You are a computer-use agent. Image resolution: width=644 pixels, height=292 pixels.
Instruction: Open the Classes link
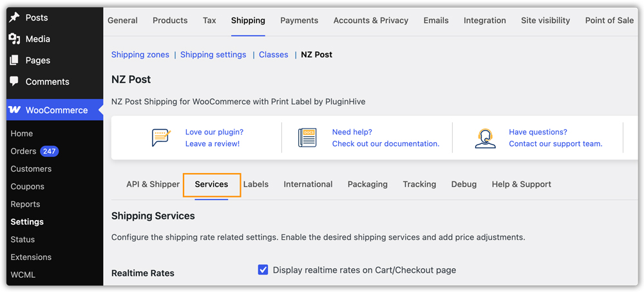tap(274, 55)
